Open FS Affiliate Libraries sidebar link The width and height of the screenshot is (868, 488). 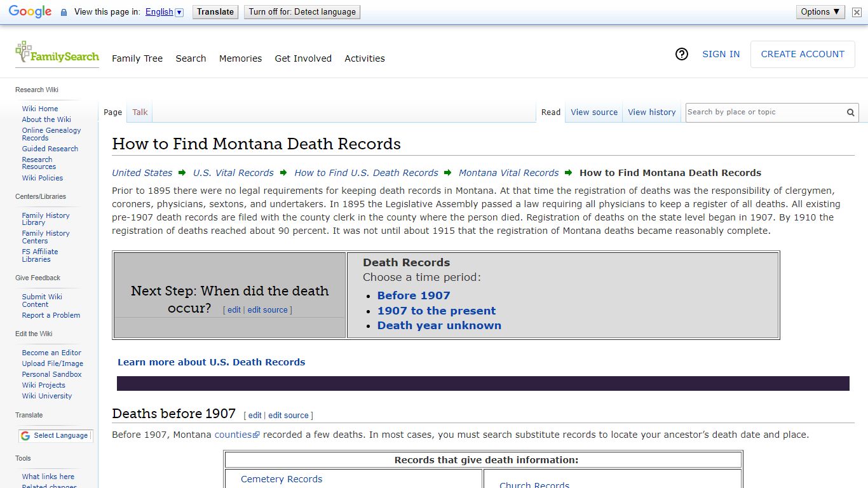40,255
